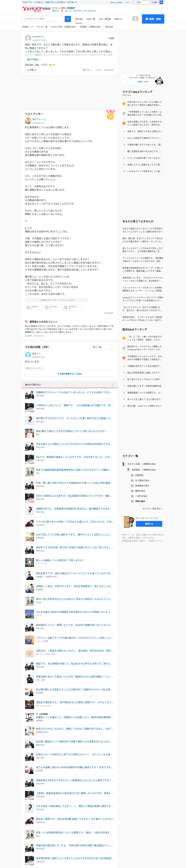This screenshot has width=186, height=868.
Task: Open the 大栗鮎介 dropdown next to web search
Action: coord(154,2)
